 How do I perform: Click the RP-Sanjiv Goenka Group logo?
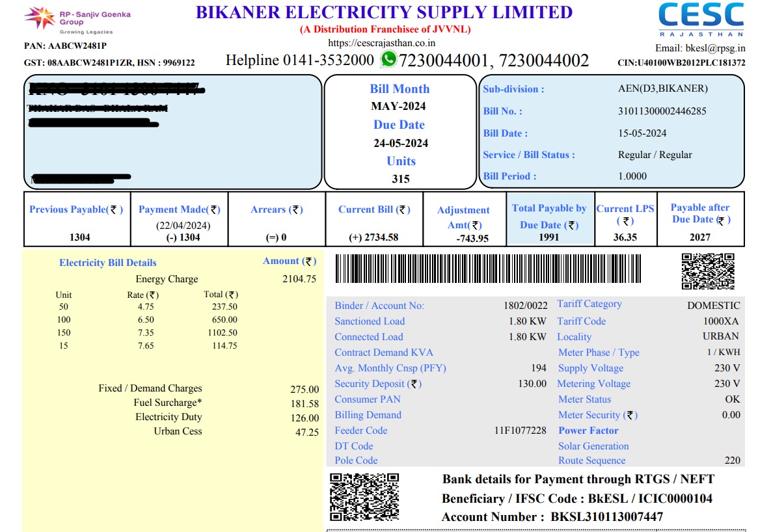[68, 20]
